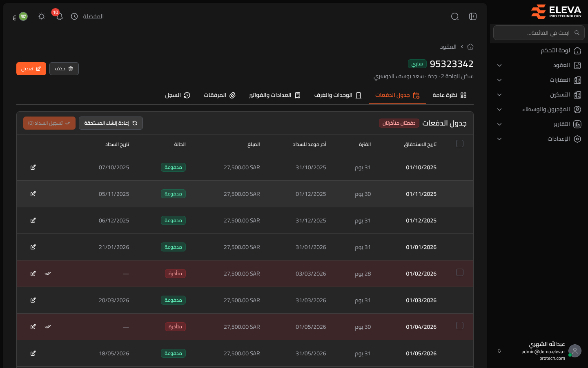The width and height of the screenshot is (588, 368).
Task: Tick the select-all checkbox in the table header
Action: pos(460,144)
